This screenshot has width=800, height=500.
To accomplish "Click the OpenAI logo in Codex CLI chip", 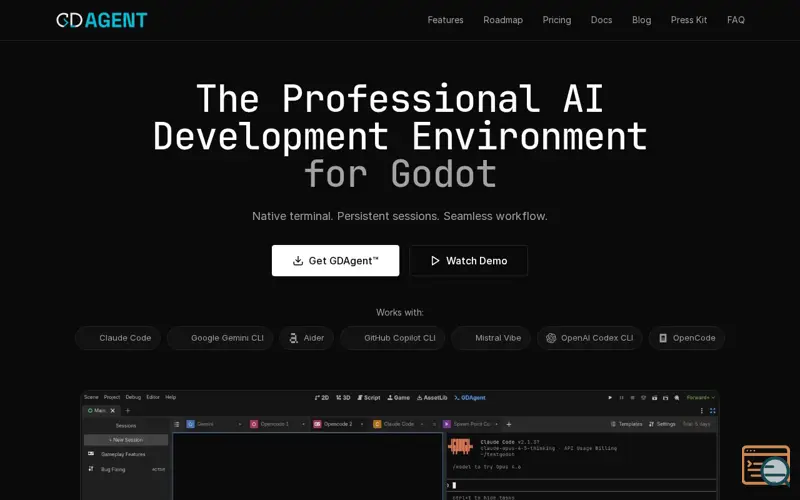I will 551,338.
